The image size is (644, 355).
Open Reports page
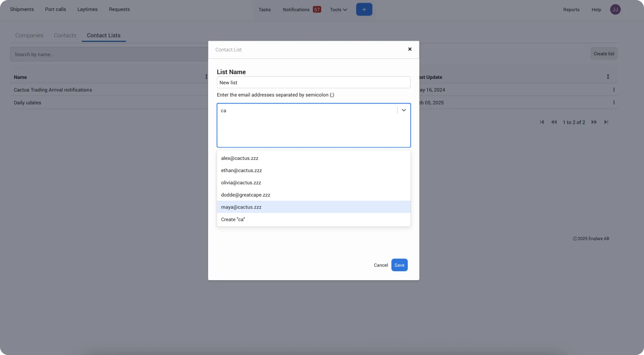tap(571, 10)
